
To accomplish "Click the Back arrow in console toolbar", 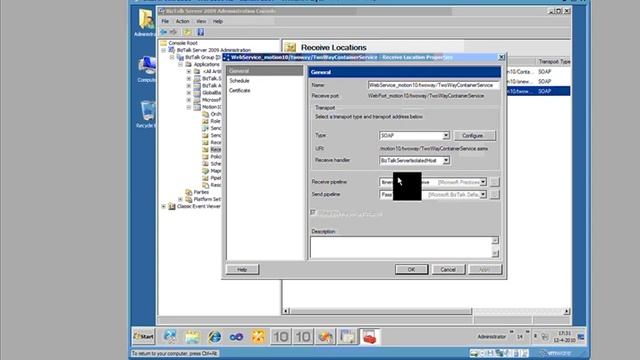I will click(164, 32).
